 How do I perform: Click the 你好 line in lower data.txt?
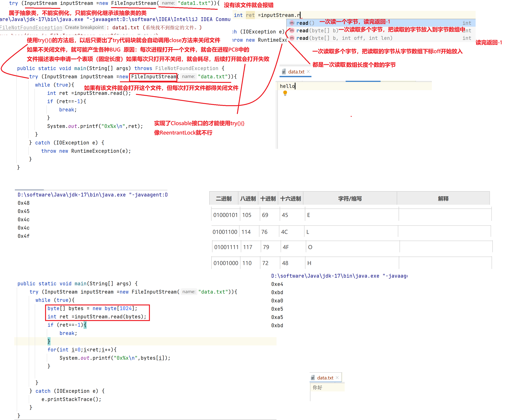click(x=317, y=387)
